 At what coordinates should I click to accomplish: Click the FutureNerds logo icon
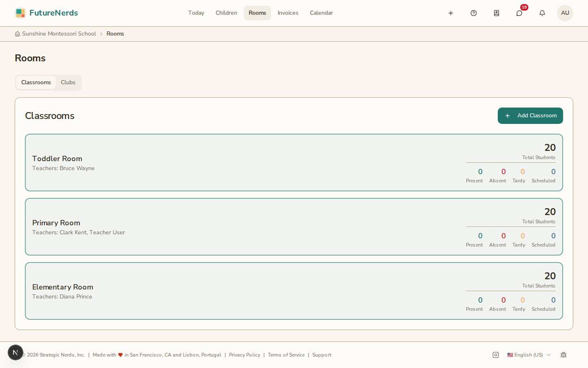point(20,13)
